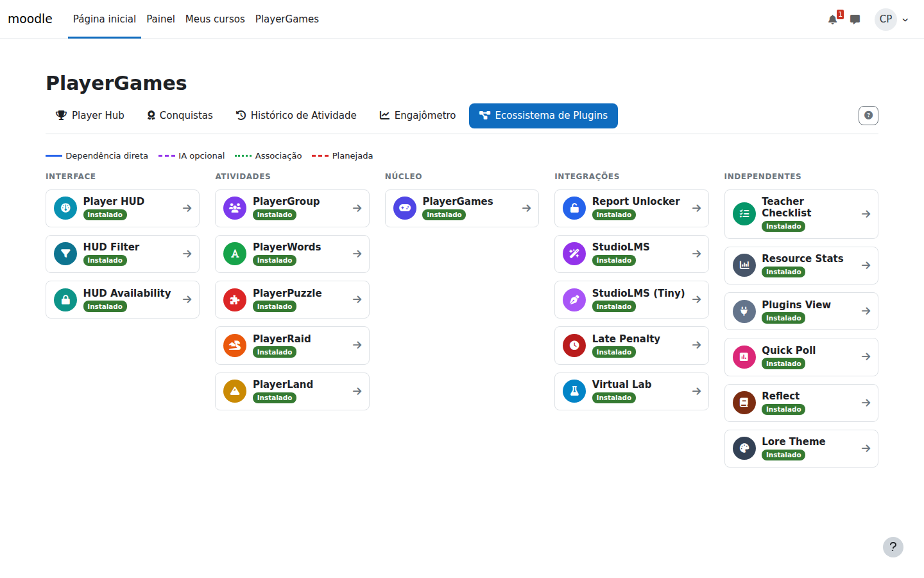Screen dimensions: 924x578
Task: Open Painel in the top navigation
Action: (x=160, y=19)
